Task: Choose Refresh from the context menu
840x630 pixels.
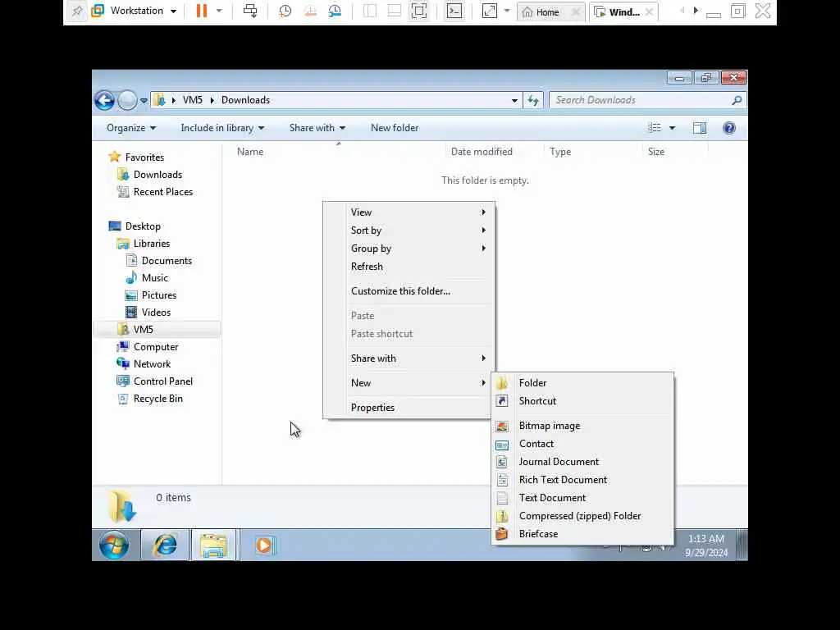Action: 409,267
